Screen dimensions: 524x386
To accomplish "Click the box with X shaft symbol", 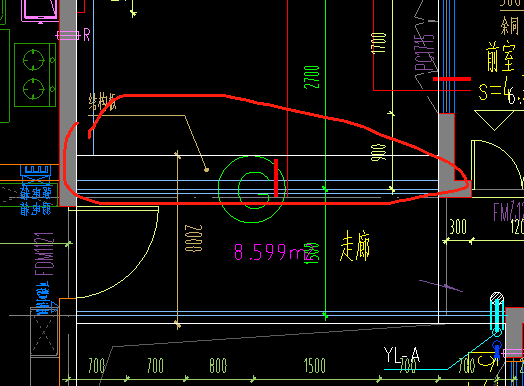I will [44, 333].
